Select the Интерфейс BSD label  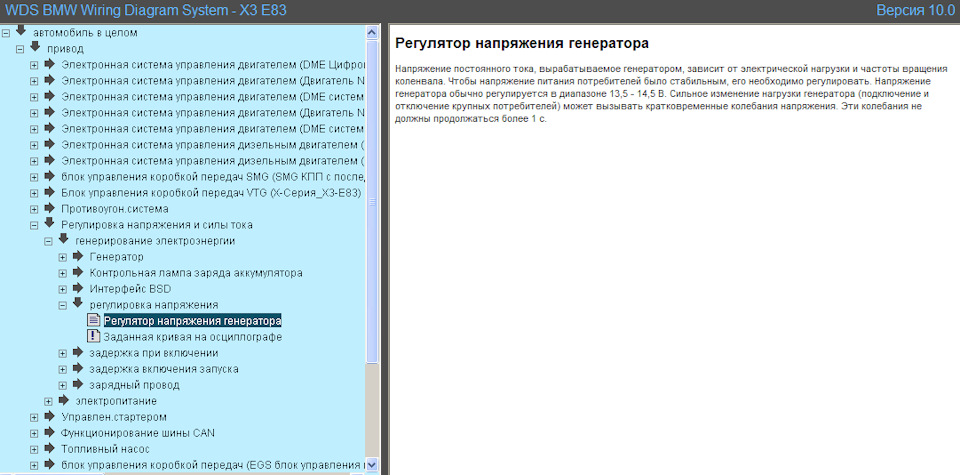[x=130, y=289]
